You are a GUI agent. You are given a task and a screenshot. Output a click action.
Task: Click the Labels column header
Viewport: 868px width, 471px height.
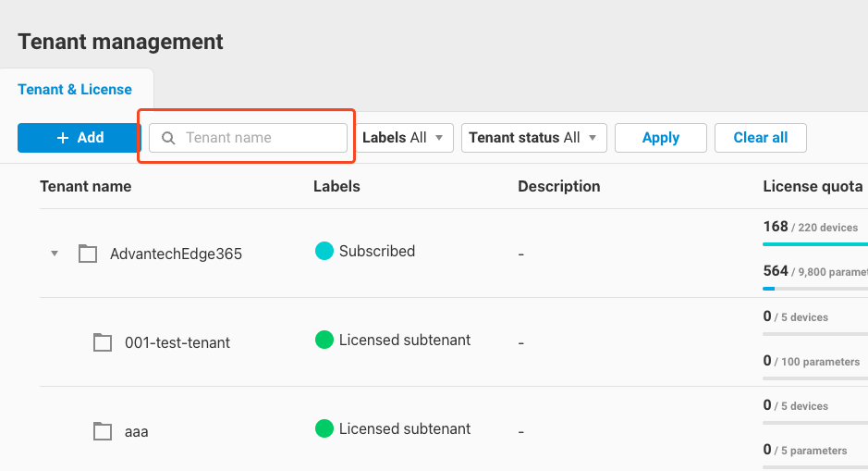tap(336, 186)
